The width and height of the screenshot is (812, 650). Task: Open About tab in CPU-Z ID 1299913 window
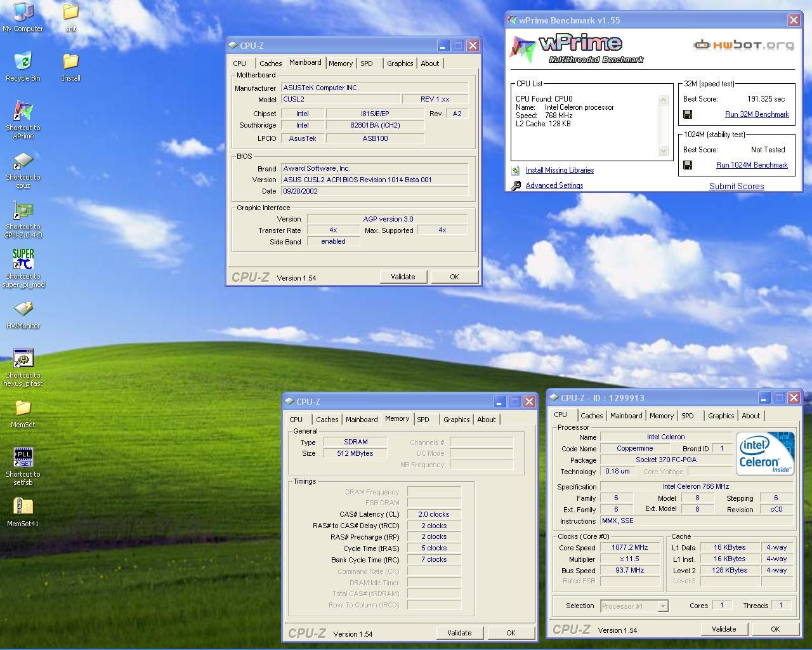tap(751, 416)
